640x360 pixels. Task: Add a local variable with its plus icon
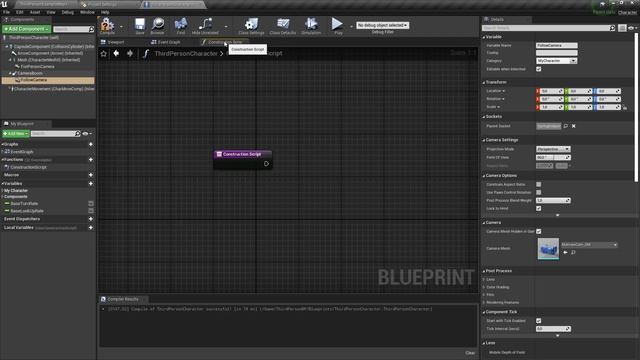pos(91,228)
